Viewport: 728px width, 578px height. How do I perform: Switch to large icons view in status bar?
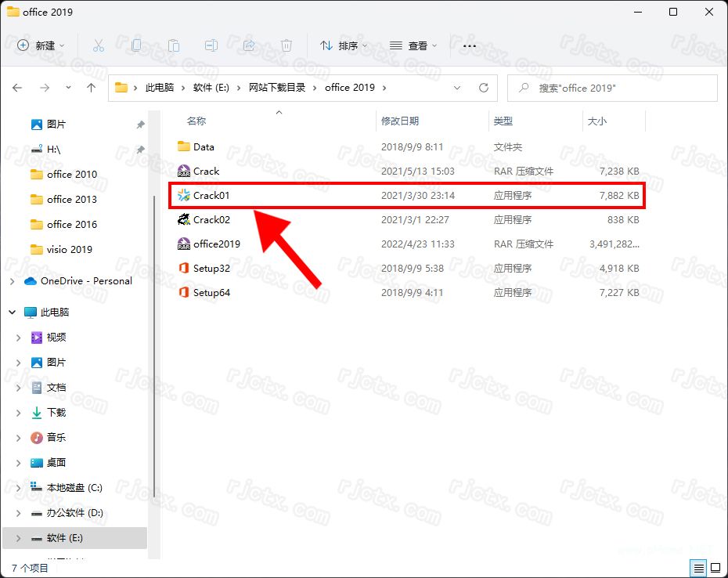click(x=715, y=568)
